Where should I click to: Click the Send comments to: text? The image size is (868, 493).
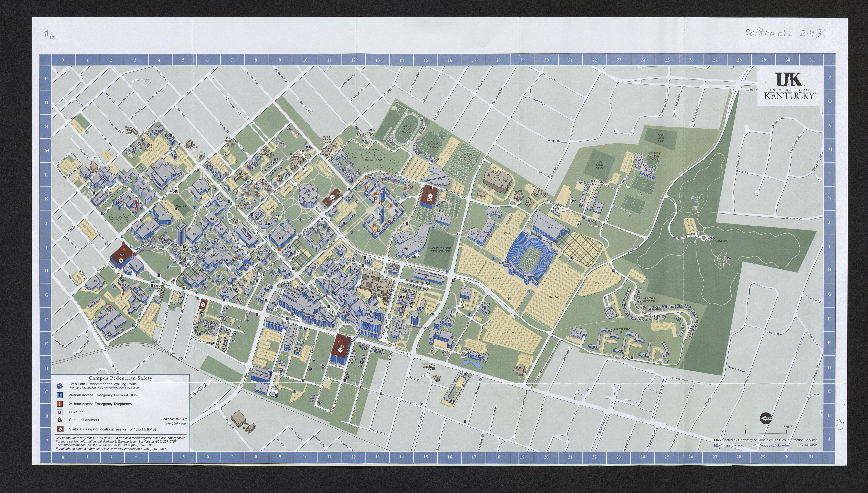pos(175,419)
